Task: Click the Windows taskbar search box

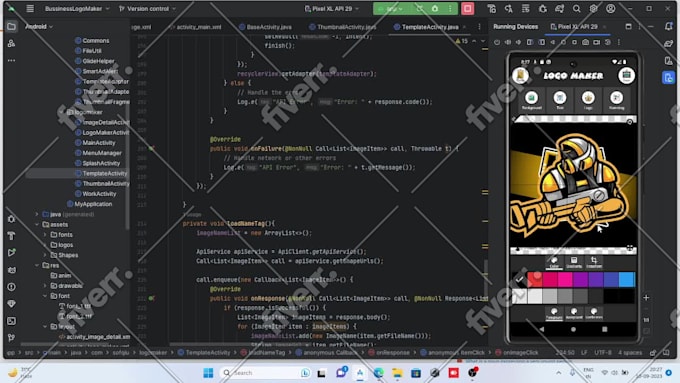Action: [265, 373]
